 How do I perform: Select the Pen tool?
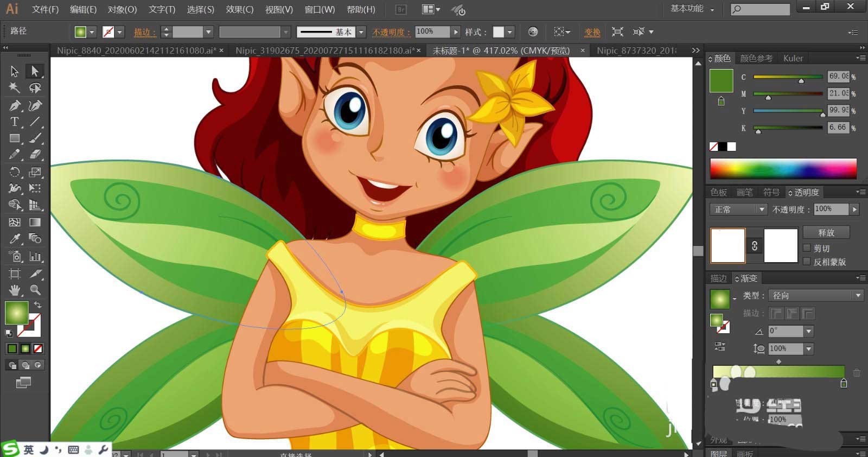[x=15, y=105]
